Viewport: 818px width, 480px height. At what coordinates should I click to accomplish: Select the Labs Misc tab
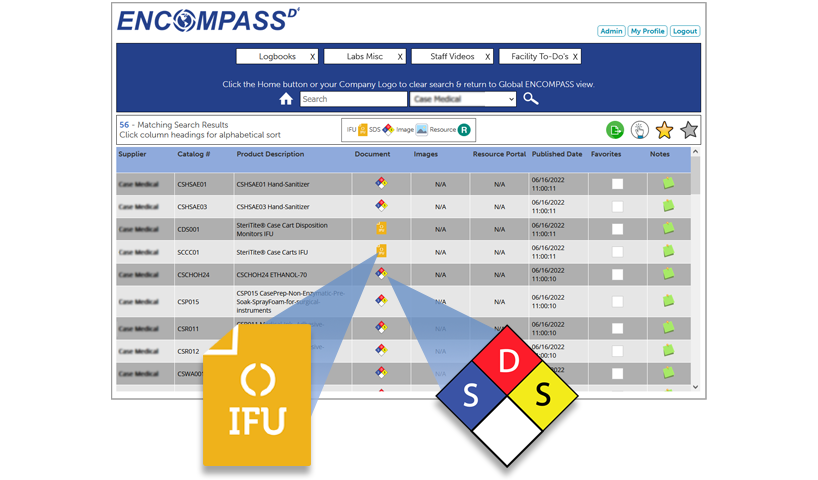(366, 57)
